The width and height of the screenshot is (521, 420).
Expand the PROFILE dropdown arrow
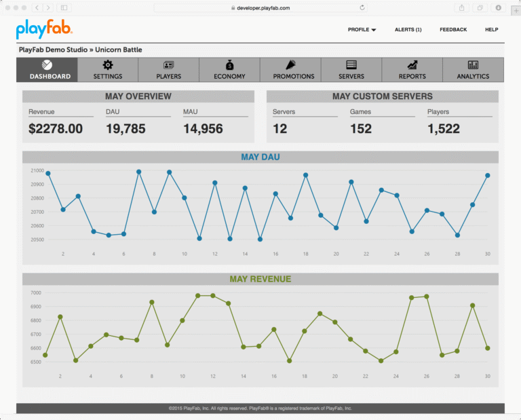click(374, 30)
